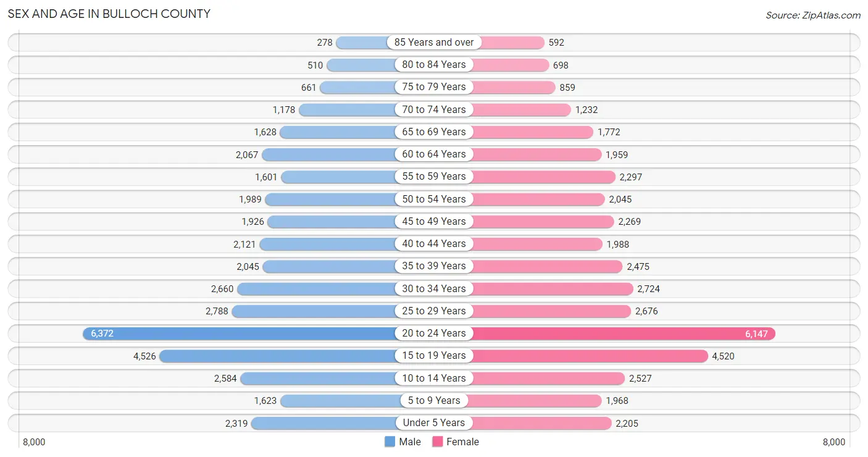Click the Source: ZipAtlas.com attribution

pos(813,15)
